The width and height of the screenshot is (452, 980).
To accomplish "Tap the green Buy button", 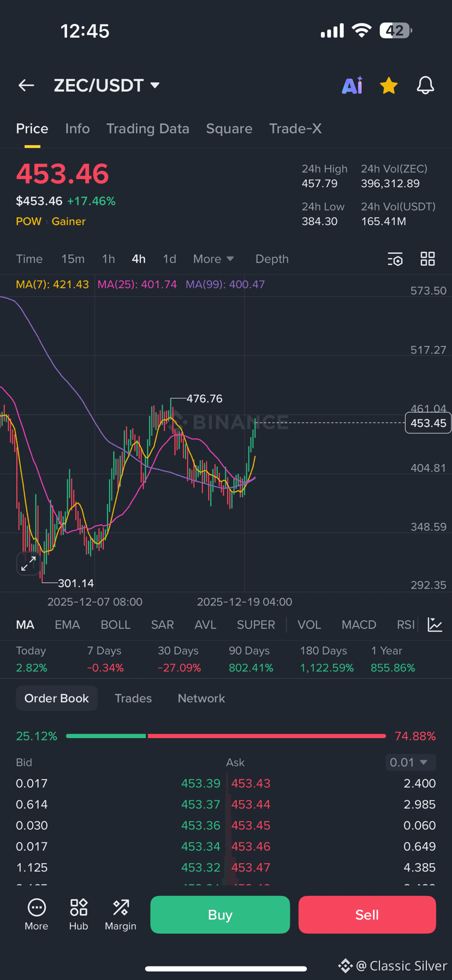I will [x=220, y=914].
